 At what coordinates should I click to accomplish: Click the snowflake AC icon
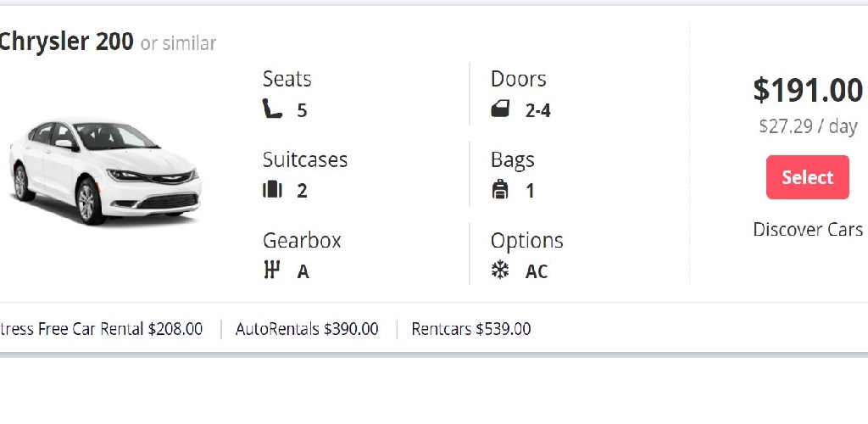pos(500,271)
